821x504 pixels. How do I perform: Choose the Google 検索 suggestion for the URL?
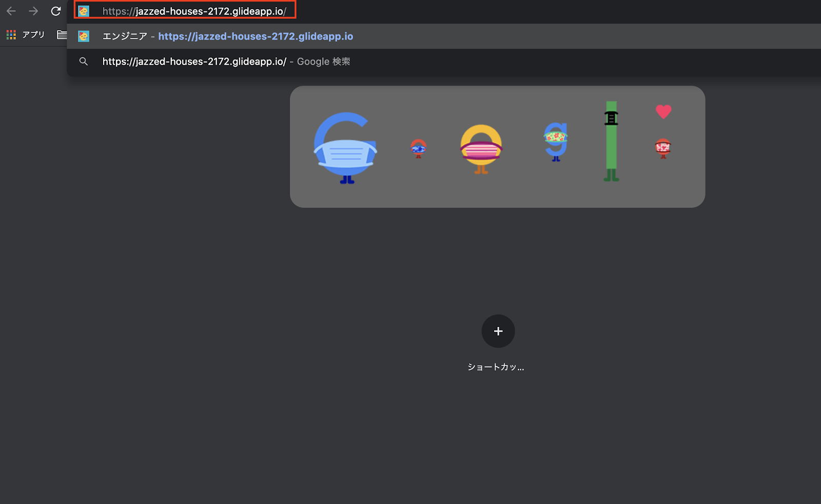click(x=444, y=62)
